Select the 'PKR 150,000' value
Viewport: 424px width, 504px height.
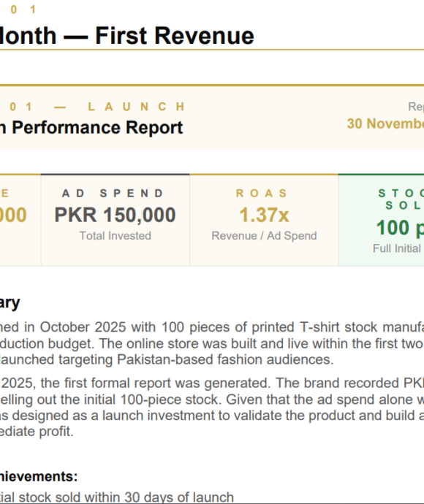click(116, 215)
